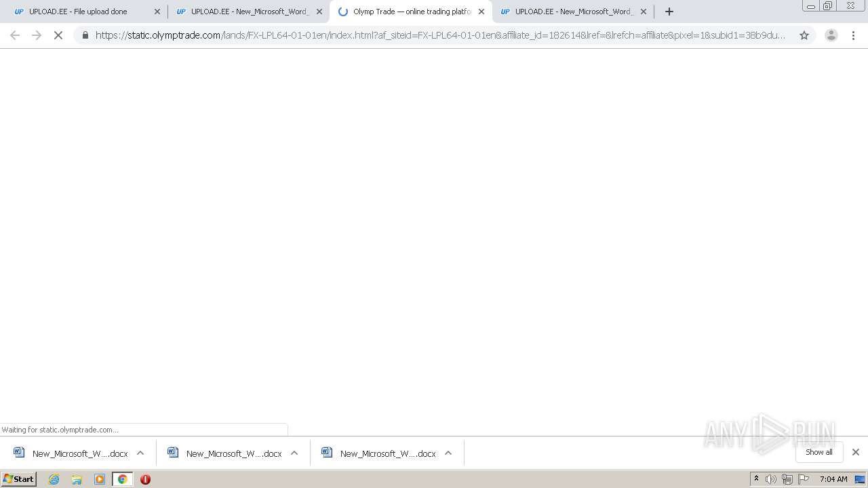
Task: Stop loading the page
Action: click(x=58, y=35)
